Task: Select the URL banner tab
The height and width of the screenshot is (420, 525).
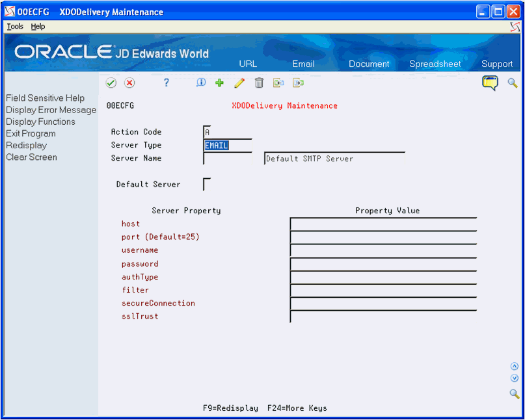Action: pos(248,64)
